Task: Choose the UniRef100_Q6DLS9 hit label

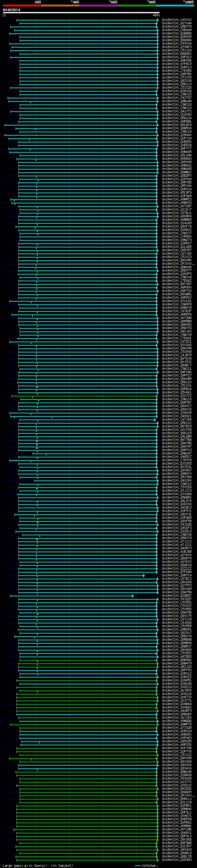Action: coord(176,857)
